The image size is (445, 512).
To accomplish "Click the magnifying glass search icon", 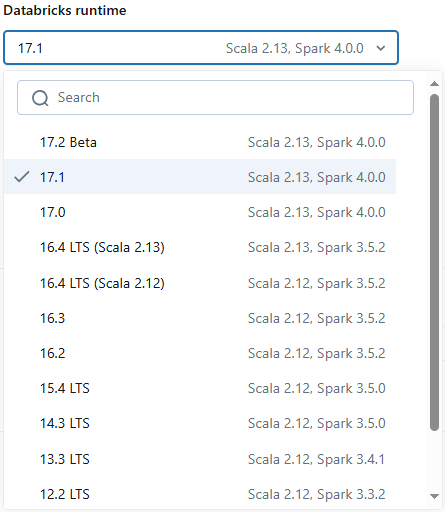I will pyautogui.click(x=40, y=98).
